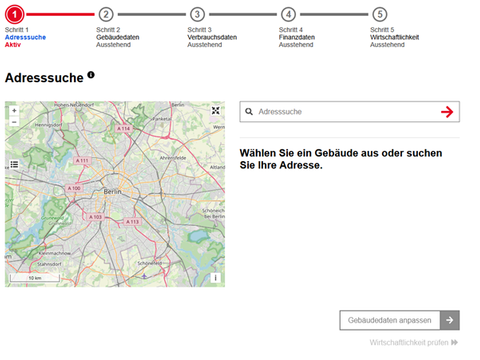Click the Ahrensfelde label on map
The width and height of the screenshot is (480, 360).
click(173, 158)
